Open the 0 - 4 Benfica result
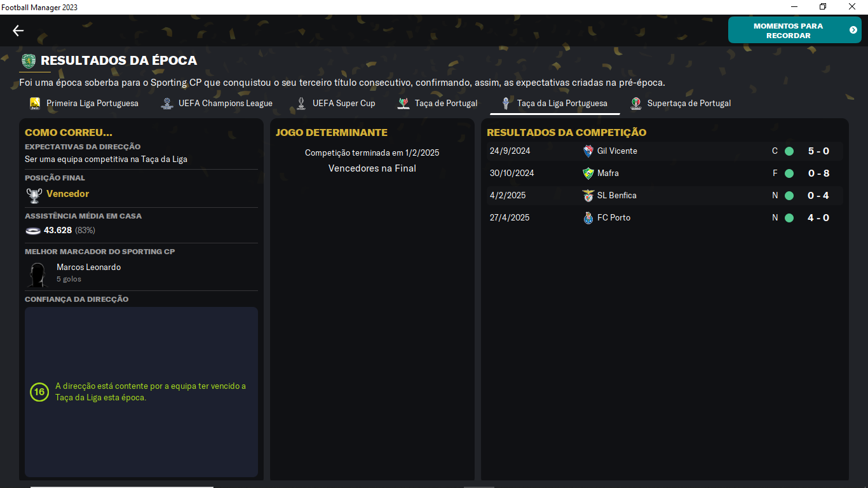Image resolution: width=868 pixels, height=488 pixels. pos(818,196)
